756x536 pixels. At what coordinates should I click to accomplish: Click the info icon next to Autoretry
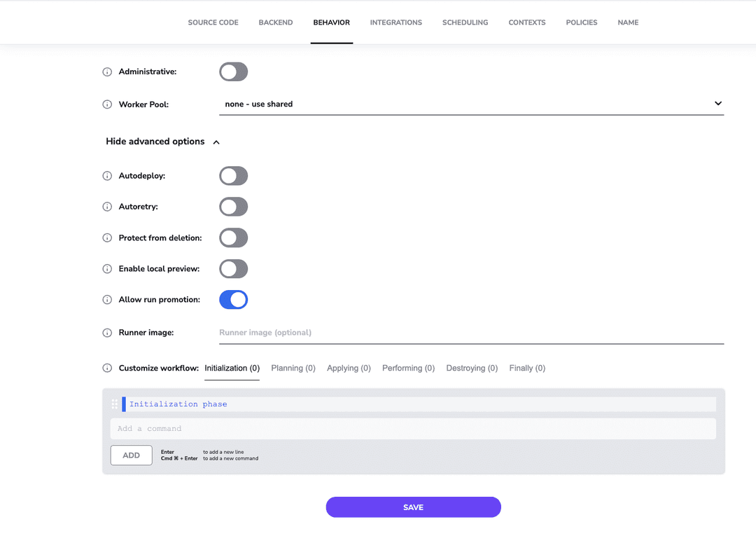[x=106, y=207]
